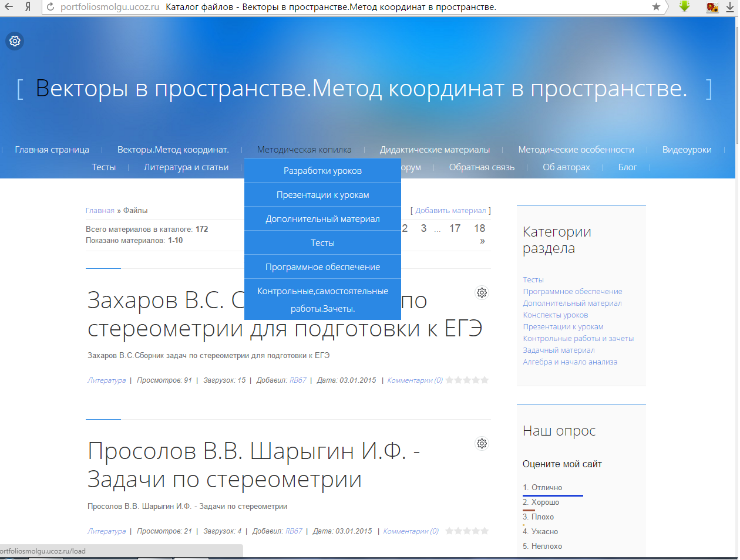The image size is (740, 560).
Task: Open author RB67 link under Захаров entry
Action: [298, 380]
